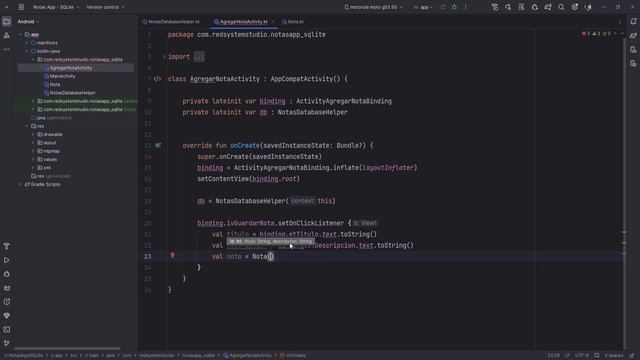Expand the Gradle Scripts node
This screenshot has height=360, width=640.
tap(20, 184)
